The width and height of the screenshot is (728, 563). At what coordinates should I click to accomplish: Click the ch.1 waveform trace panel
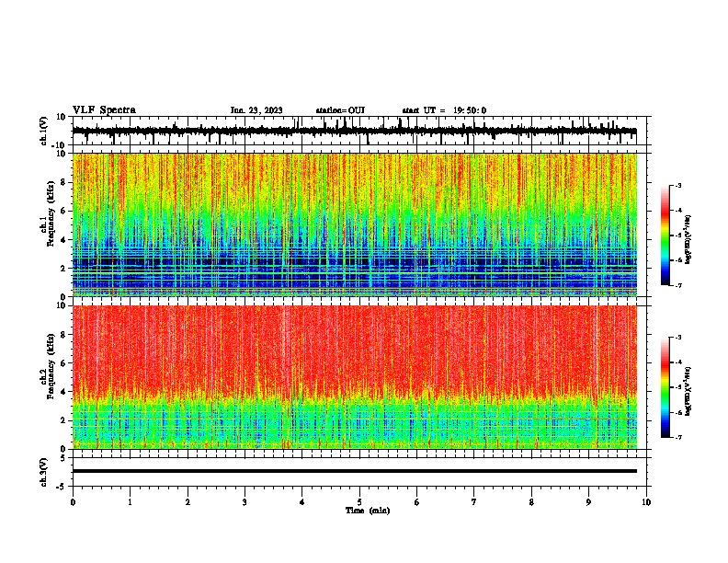pos(359,131)
